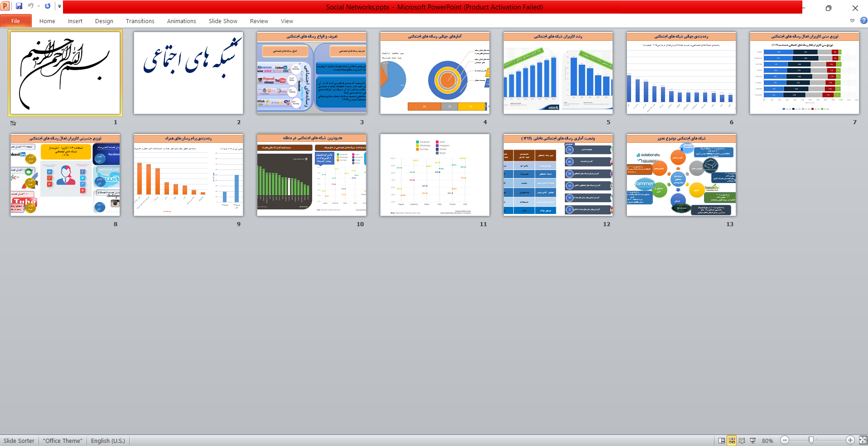Image resolution: width=868 pixels, height=446 pixels.
Task: Open the View ribbon tab
Action: click(x=287, y=21)
